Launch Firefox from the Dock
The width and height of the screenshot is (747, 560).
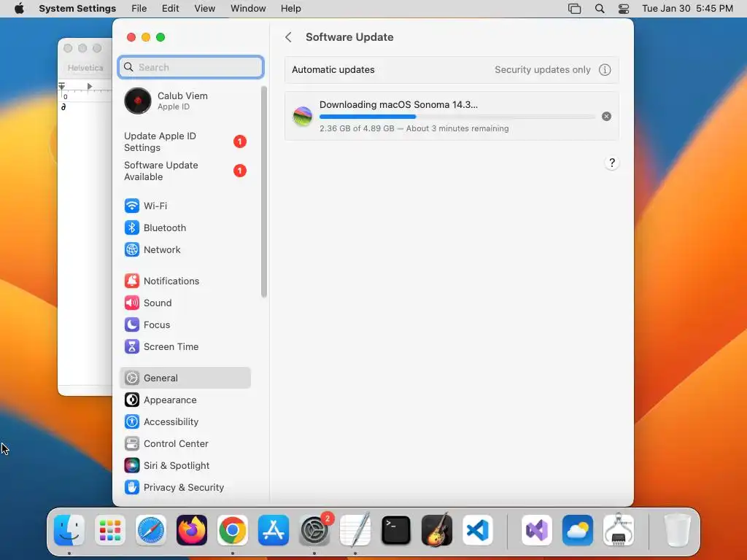[x=192, y=530]
